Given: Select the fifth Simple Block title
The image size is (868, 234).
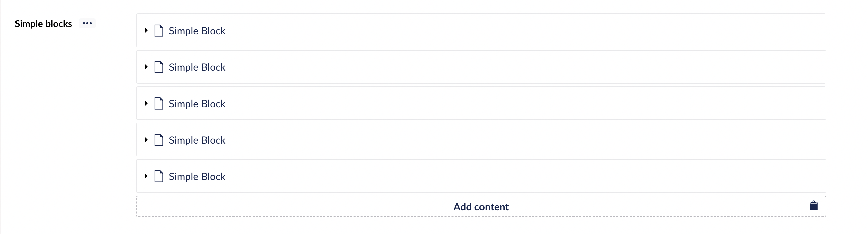Looking at the screenshot, I should 197,176.
